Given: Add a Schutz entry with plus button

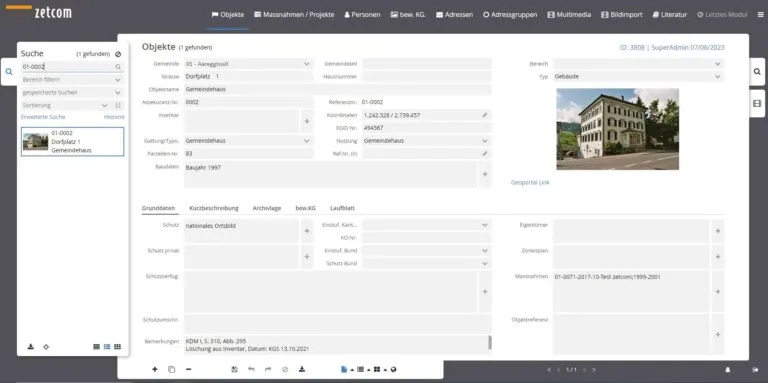Looking at the screenshot, I should point(307,231).
